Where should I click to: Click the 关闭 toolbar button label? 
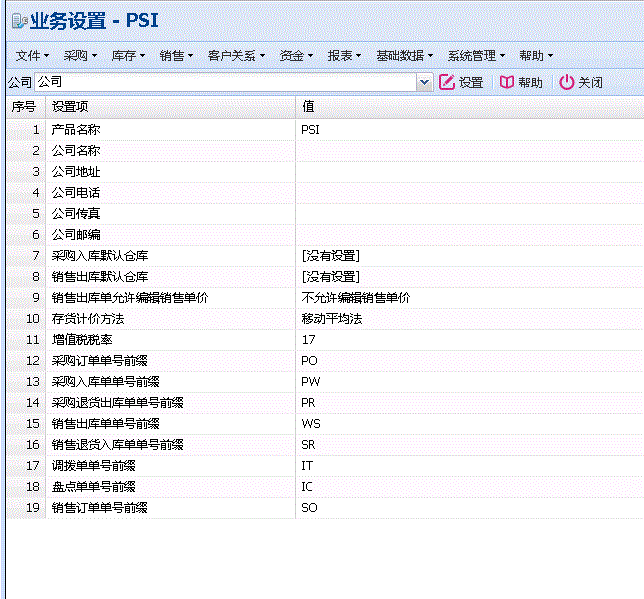(591, 83)
